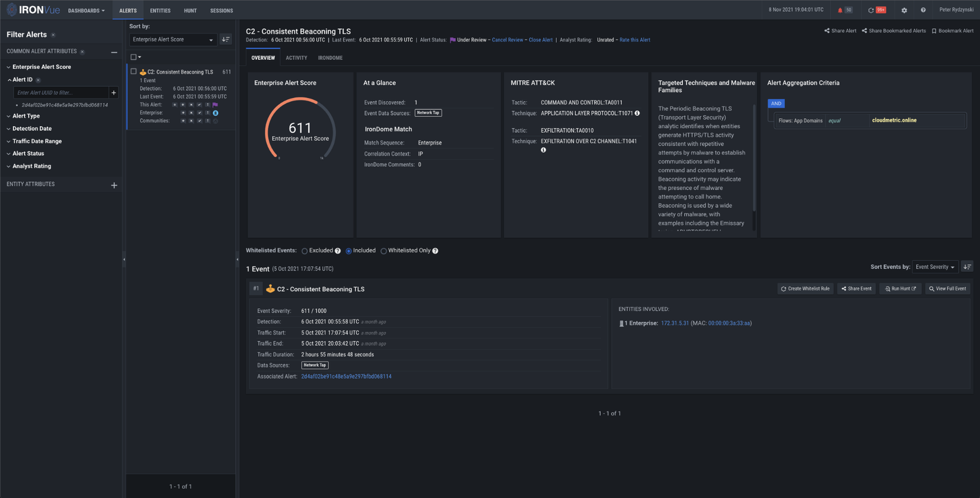Viewport: 980px width, 498px height.
Task: Click Run Hunt button
Action: (900, 289)
